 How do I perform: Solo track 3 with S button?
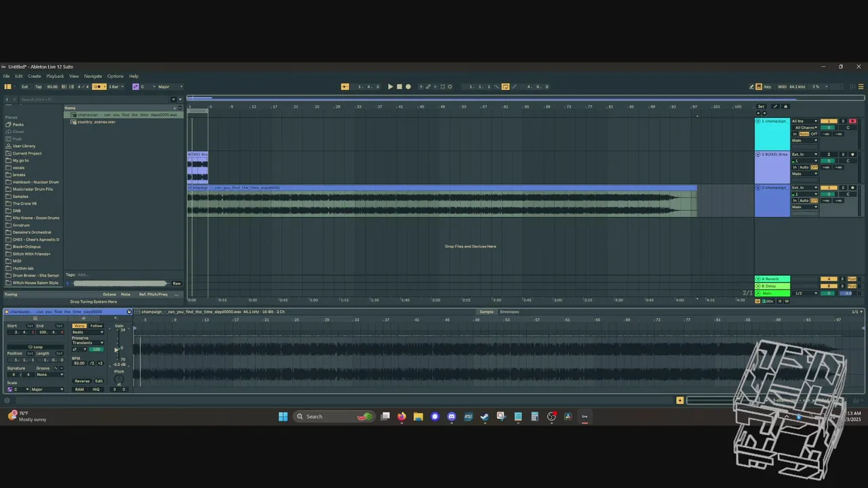coord(843,188)
